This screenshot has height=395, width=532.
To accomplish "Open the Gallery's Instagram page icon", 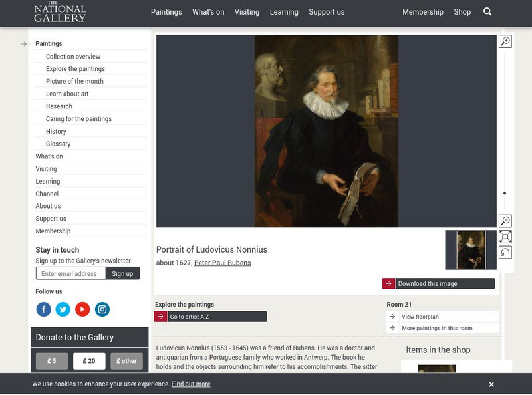I will pos(102,309).
